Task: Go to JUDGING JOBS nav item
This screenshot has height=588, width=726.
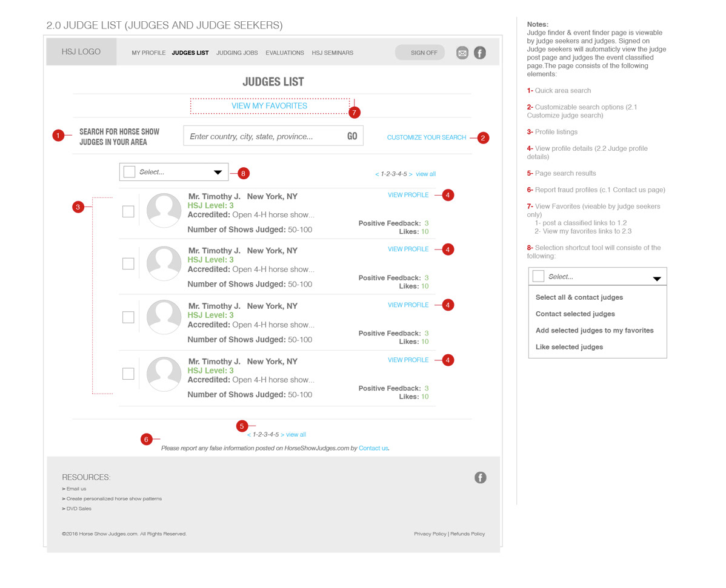Action: 237,53
